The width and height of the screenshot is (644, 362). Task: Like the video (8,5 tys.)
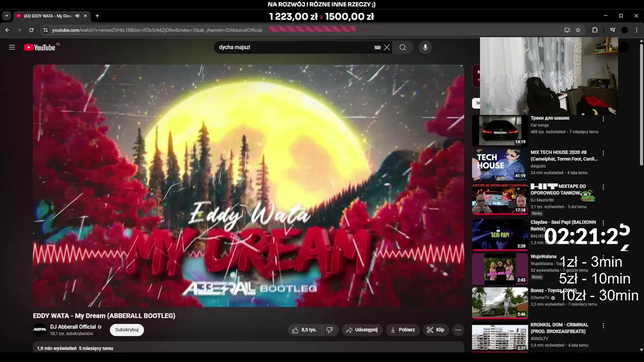click(x=305, y=330)
